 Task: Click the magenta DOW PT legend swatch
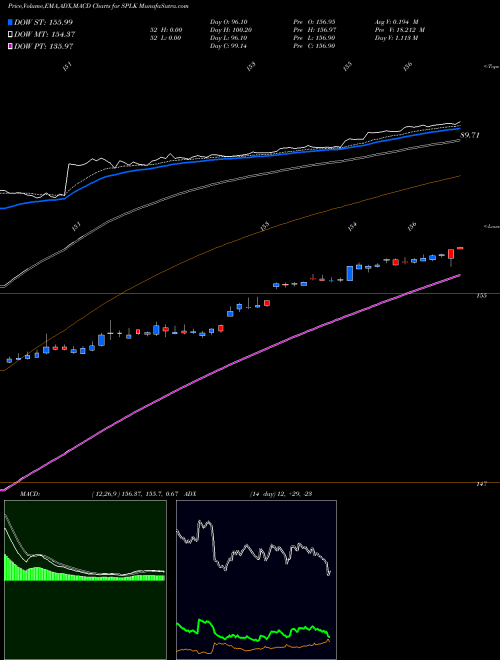tap(10, 46)
